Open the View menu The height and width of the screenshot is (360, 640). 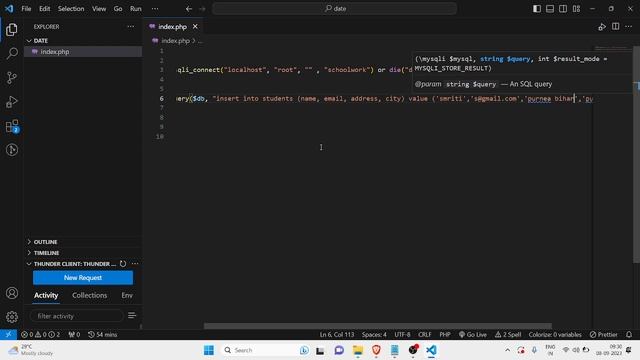99,9
